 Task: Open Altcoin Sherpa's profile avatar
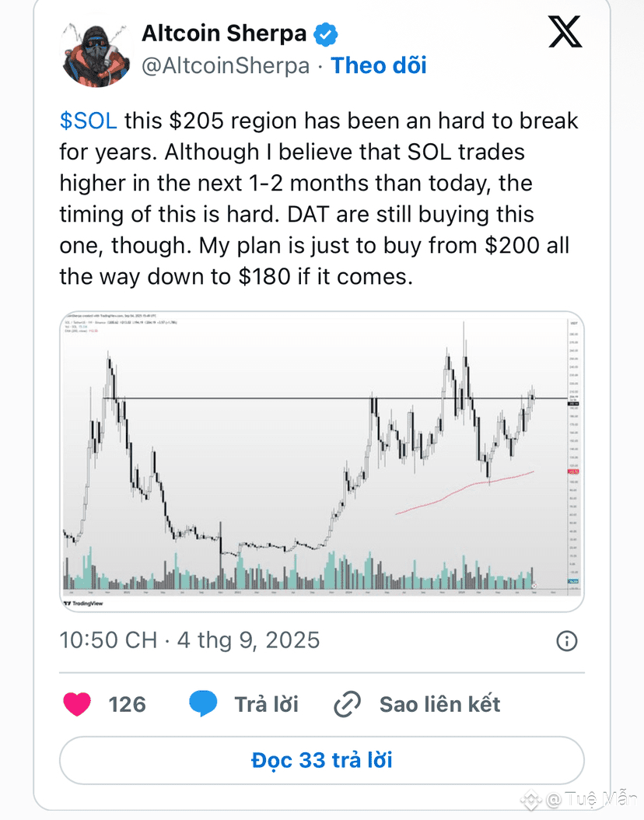tap(96, 54)
